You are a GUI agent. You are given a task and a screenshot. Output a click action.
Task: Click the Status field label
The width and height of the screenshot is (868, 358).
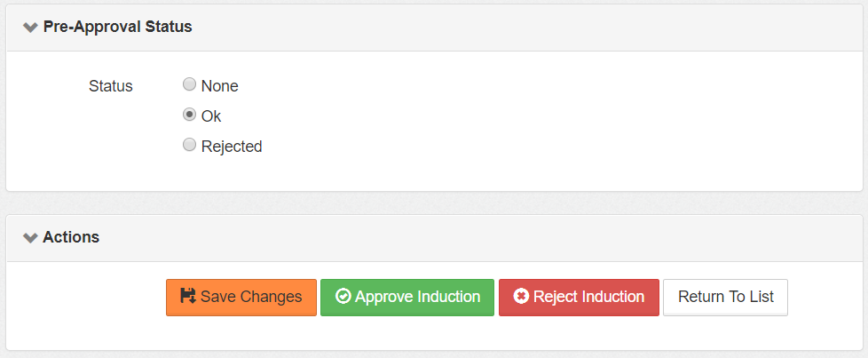click(111, 86)
